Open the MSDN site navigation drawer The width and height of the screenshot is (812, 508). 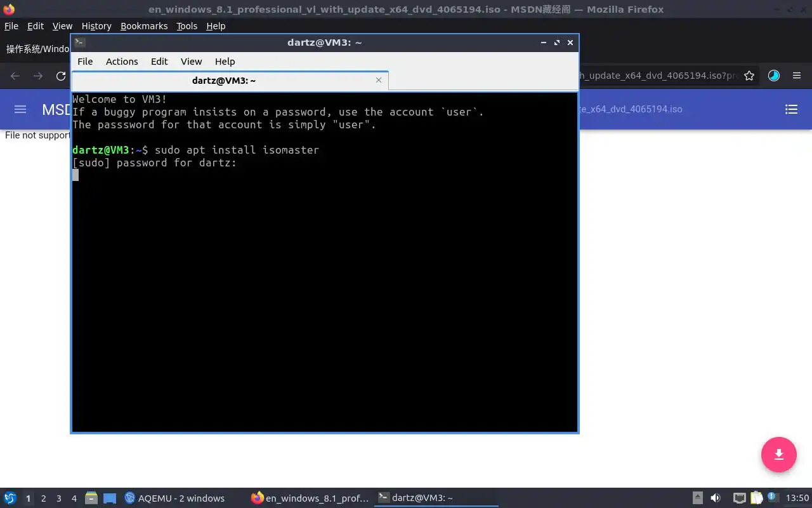pyautogui.click(x=20, y=109)
